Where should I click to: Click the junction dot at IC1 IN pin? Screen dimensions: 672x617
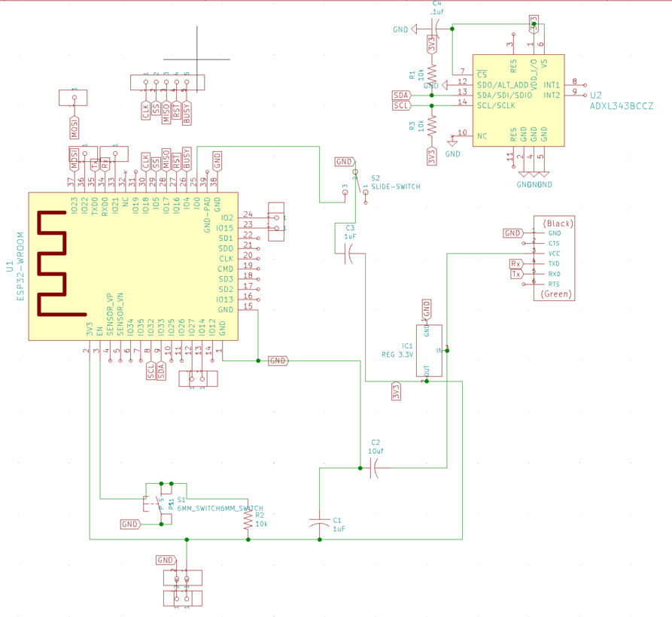pyautogui.click(x=447, y=351)
